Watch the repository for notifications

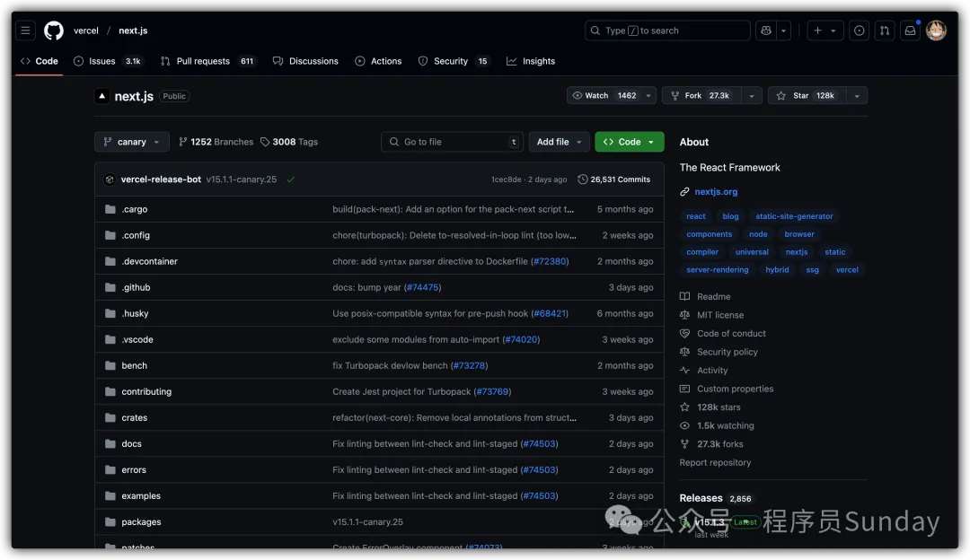click(605, 96)
